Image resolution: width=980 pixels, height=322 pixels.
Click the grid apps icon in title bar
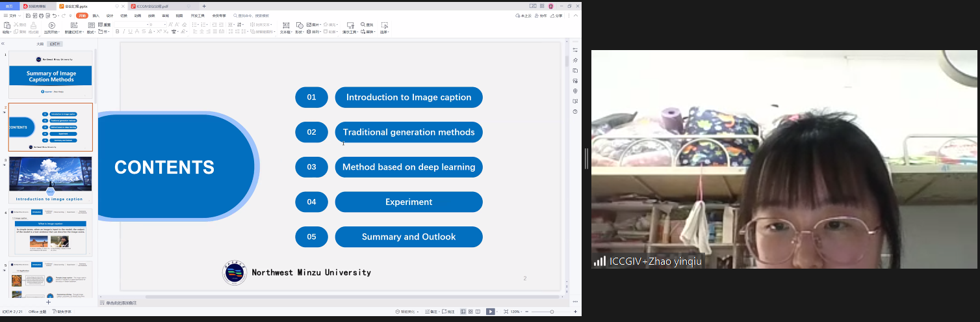tap(542, 6)
